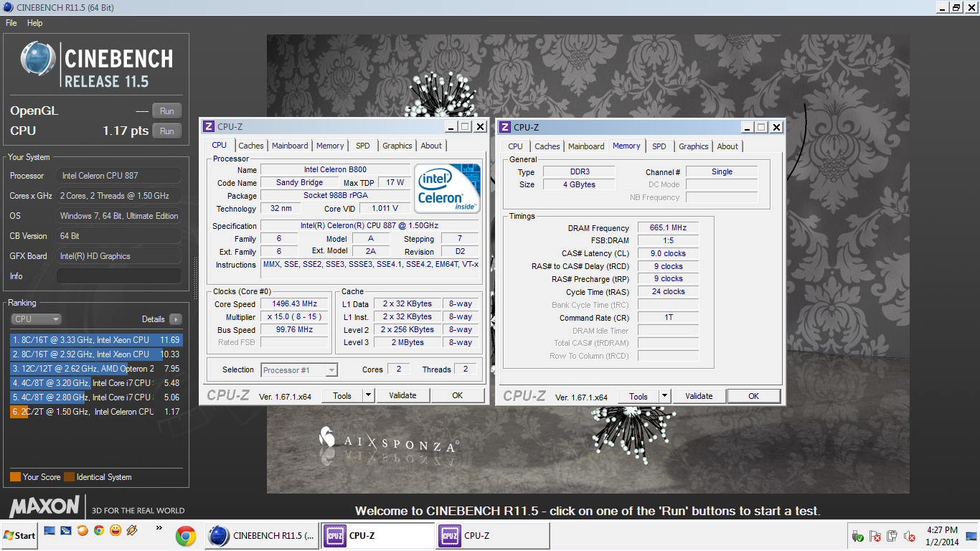
Task: Open Graphics tab in the Memory-tab CPU-Z window
Action: [x=694, y=146]
